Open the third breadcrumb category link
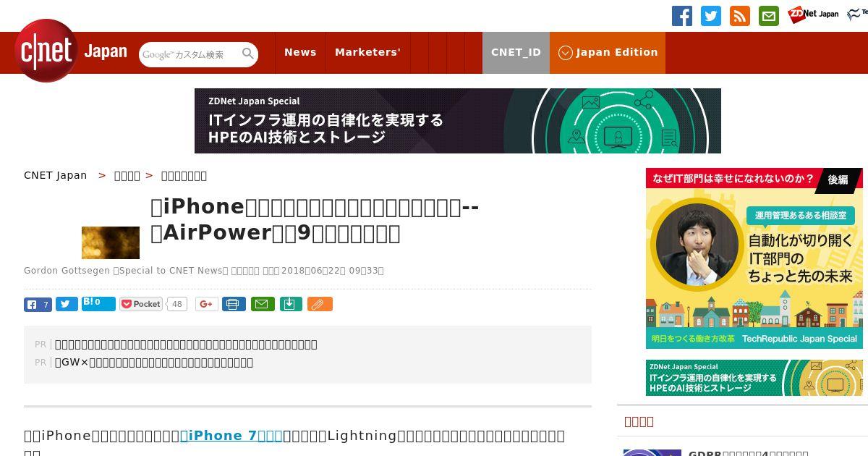The image size is (868, 456). 184,175
